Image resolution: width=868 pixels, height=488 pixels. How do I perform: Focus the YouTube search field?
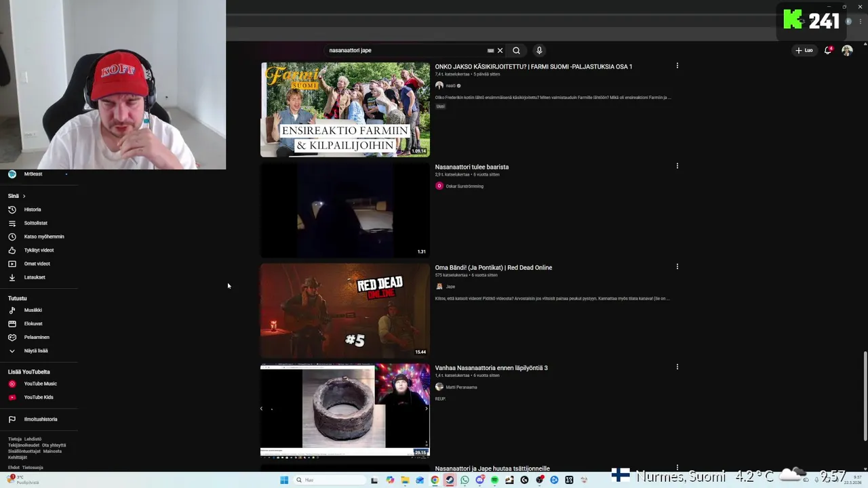pos(406,50)
